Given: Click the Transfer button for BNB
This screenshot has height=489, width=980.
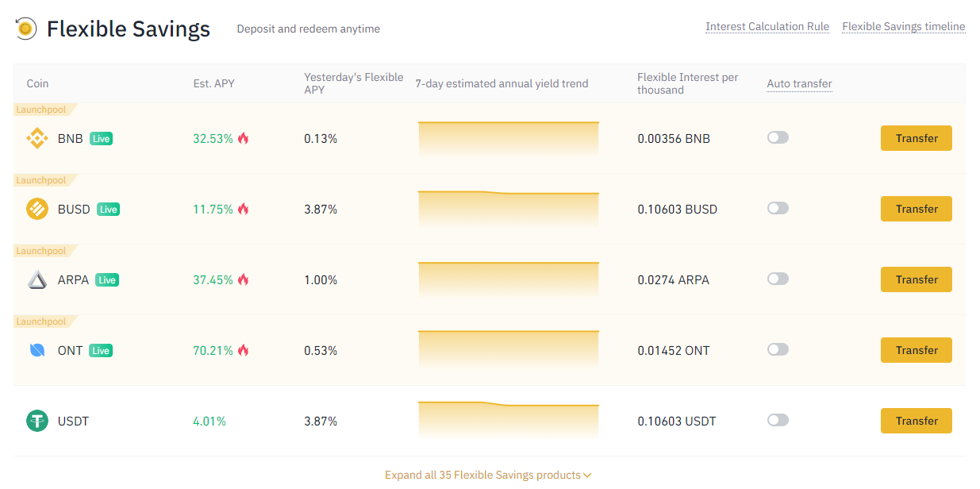Looking at the screenshot, I should coord(917,138).
